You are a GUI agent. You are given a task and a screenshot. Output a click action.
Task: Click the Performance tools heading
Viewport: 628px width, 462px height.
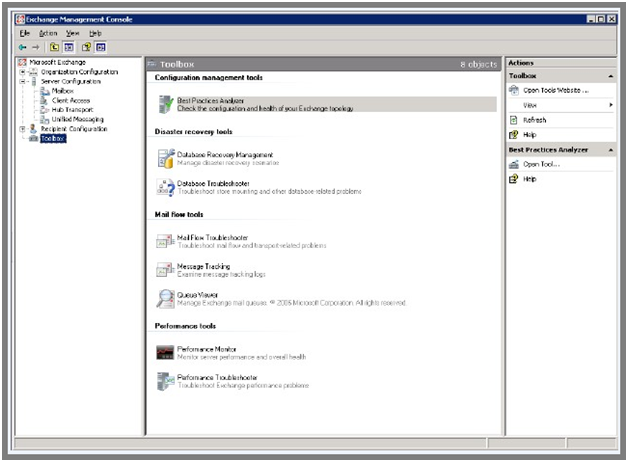click(x=185, y=326)
